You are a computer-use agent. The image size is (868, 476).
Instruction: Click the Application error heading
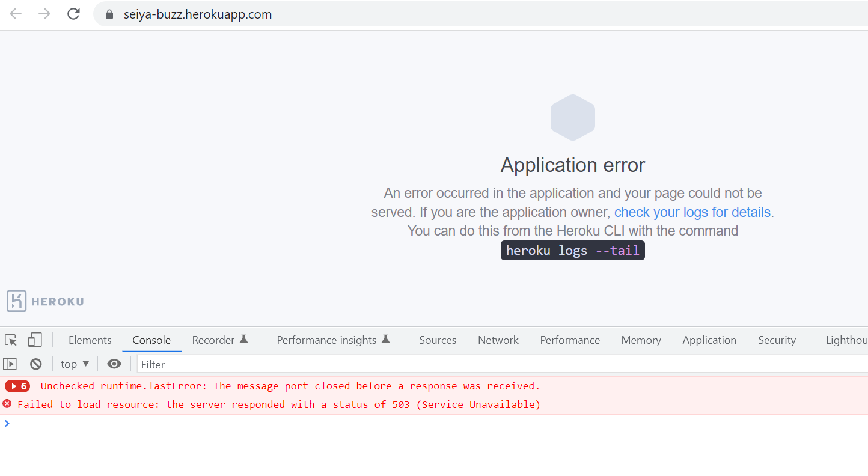click(573, 165)
